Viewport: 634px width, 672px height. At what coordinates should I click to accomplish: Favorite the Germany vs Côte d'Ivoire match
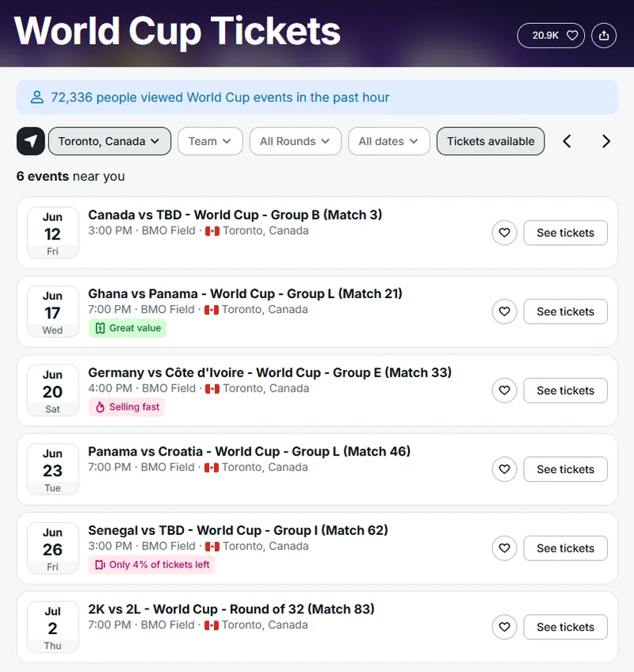click(504, 391)
